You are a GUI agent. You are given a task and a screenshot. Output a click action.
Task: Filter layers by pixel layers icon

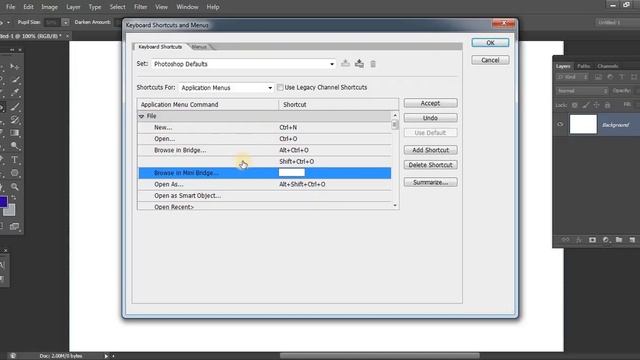click(x=598, y=77)
